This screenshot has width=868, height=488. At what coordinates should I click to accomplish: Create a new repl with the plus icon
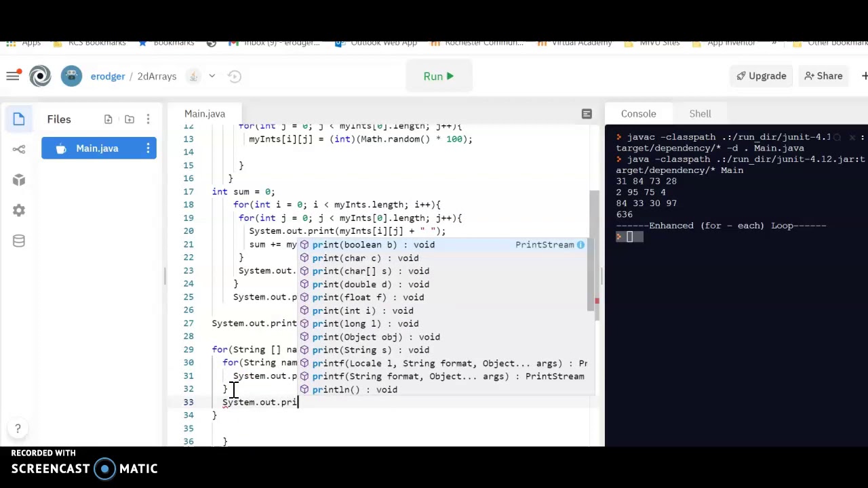(864, 76)
